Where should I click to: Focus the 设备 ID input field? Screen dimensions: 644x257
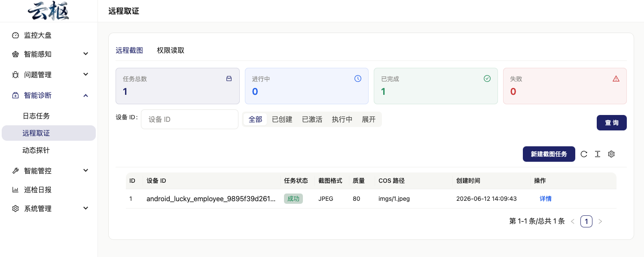point(189,119)
